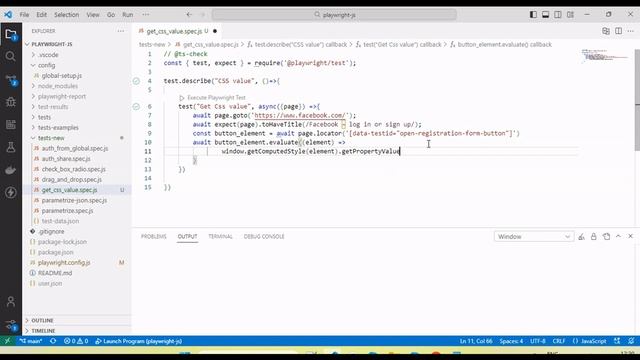640x360 pixels.
Task: Click the editor vertical scrollbar
Action: point(637,100)
